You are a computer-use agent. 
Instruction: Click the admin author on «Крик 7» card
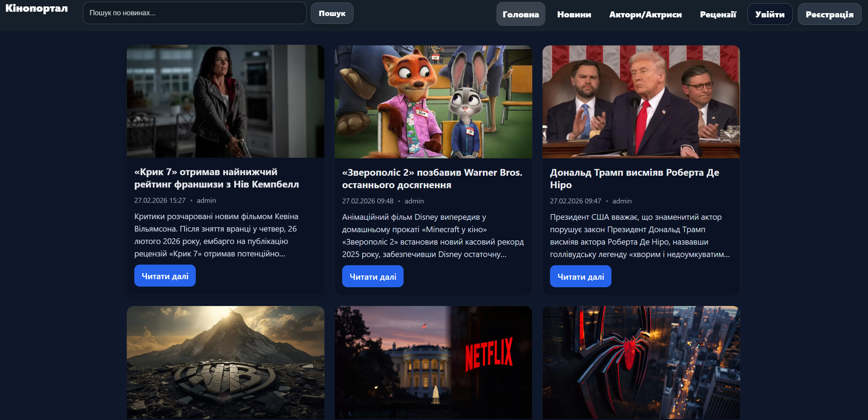tap(206, 201)
